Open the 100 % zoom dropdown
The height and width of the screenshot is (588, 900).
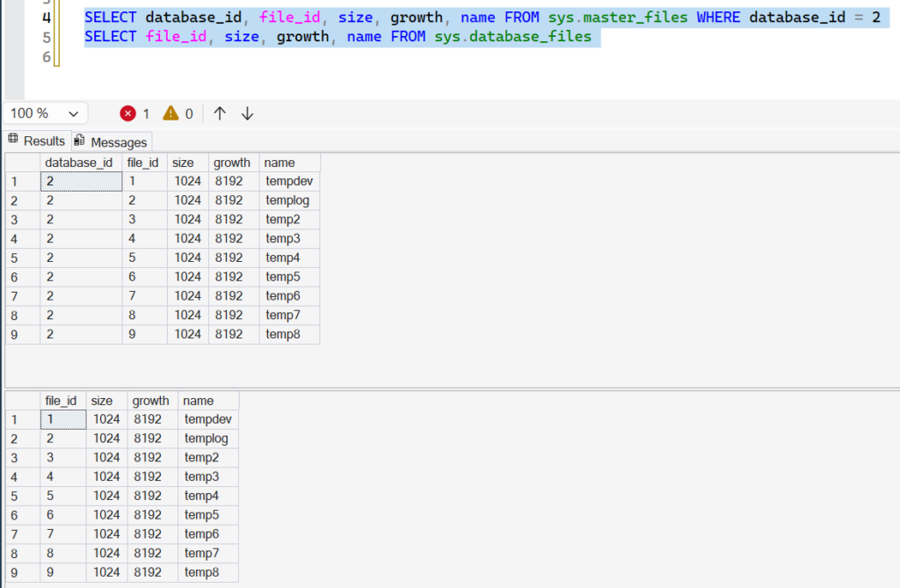coord(46,113)
